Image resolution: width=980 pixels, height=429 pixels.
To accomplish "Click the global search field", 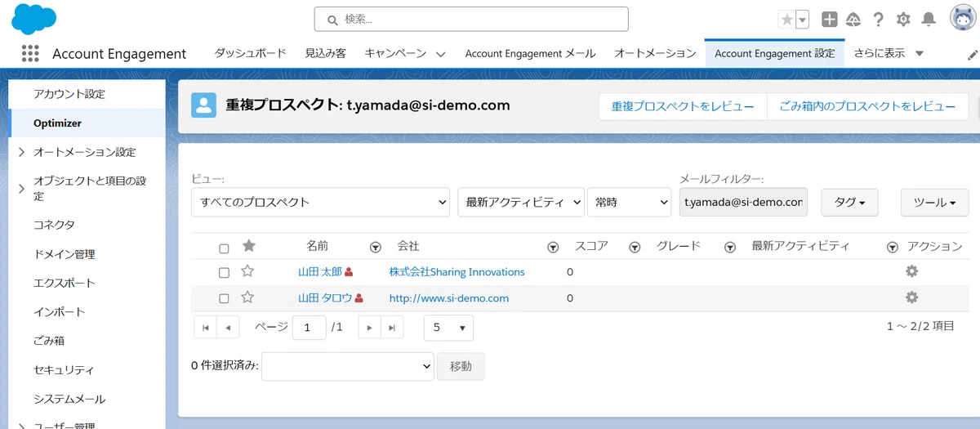I will coord(471,19).
